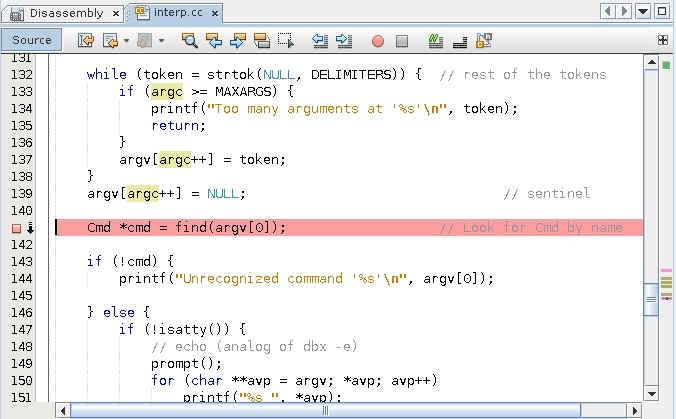This screenshot has height=419, width=676.
Task: Click '// rest of the tokens' comment
Action: coord(523,75)
